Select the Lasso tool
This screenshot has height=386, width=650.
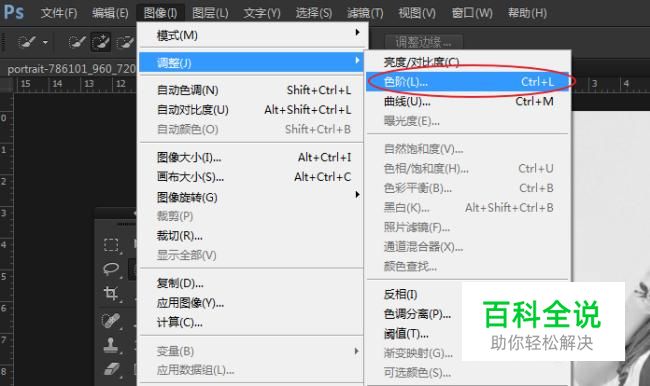coord(111,269)
